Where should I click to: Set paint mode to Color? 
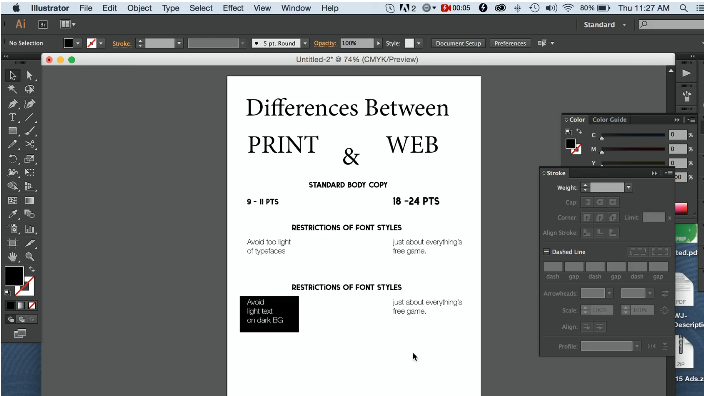10,306
